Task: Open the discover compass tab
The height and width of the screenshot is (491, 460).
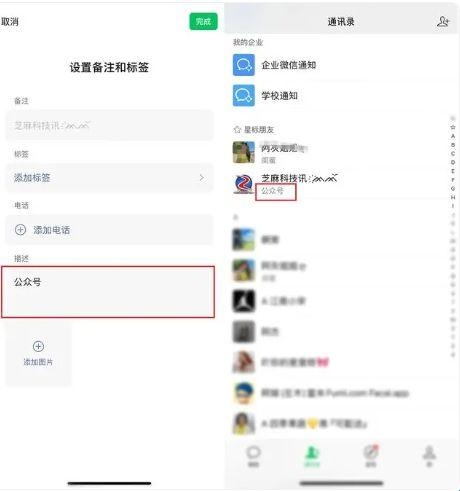Action: (x=371, y=456)
